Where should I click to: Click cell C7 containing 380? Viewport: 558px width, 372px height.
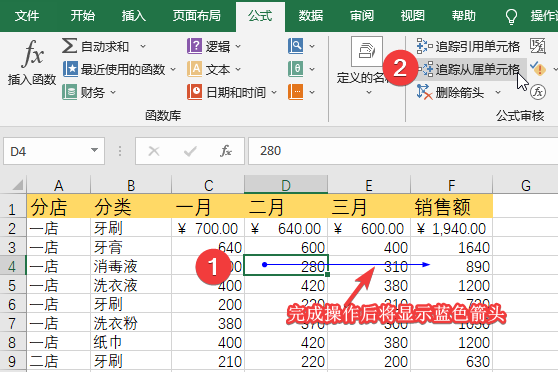(208, 323)
